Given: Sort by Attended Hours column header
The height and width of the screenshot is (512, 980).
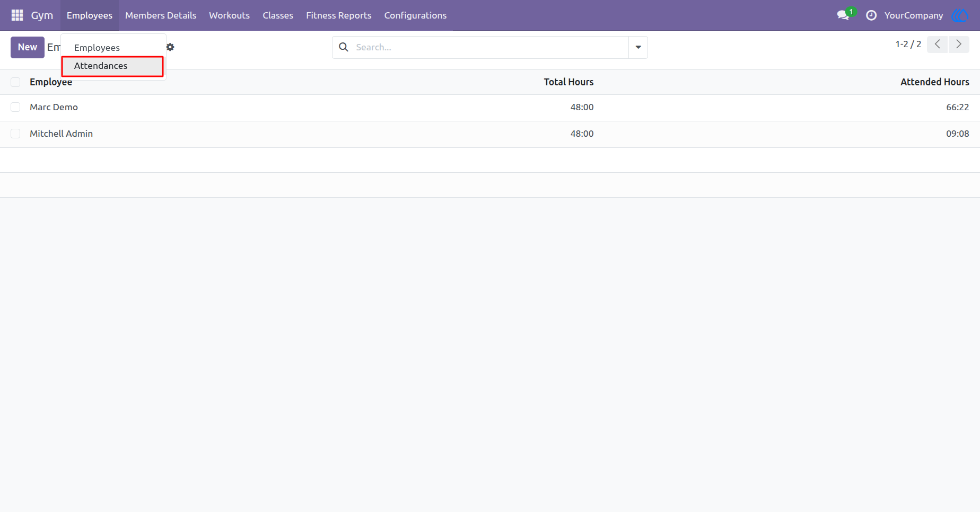Looking at the screenshot, I should click(x=934, y=82).
